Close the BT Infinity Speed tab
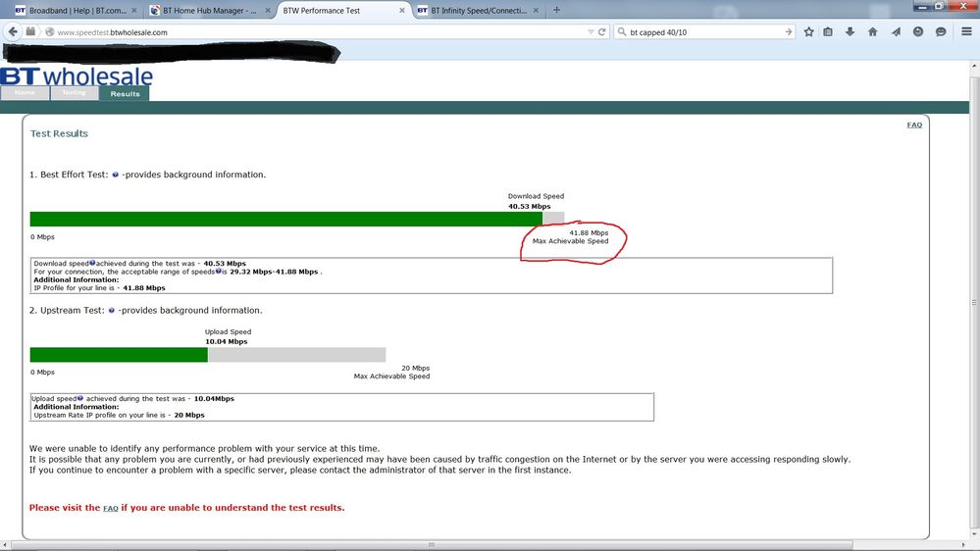The image size is (980, 551). click(x=536, y=11)
